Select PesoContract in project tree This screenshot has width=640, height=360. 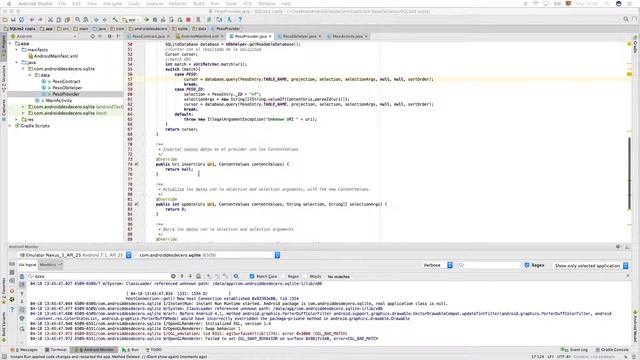(x=66, y=81)
